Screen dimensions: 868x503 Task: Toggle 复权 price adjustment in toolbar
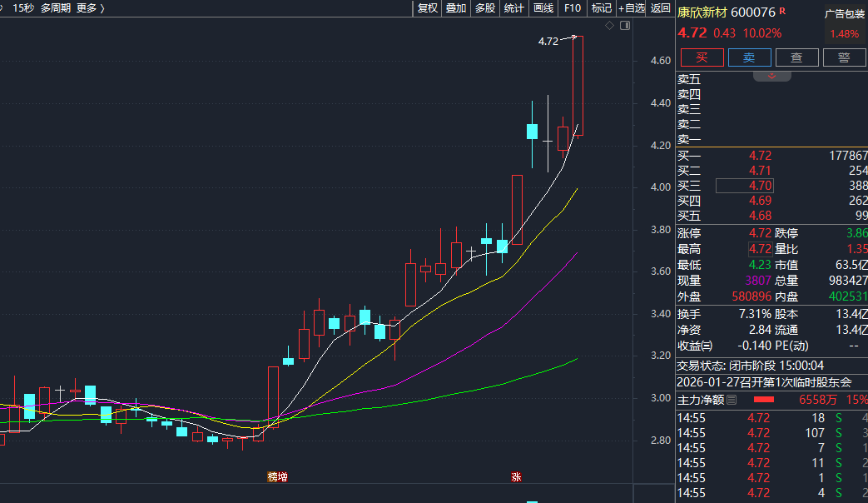click(427, 8)
